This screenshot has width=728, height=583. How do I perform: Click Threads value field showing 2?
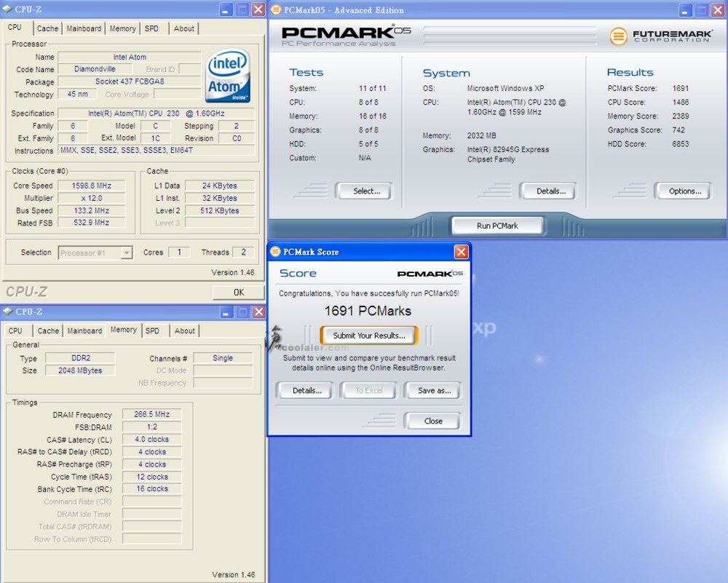point(243,252)
